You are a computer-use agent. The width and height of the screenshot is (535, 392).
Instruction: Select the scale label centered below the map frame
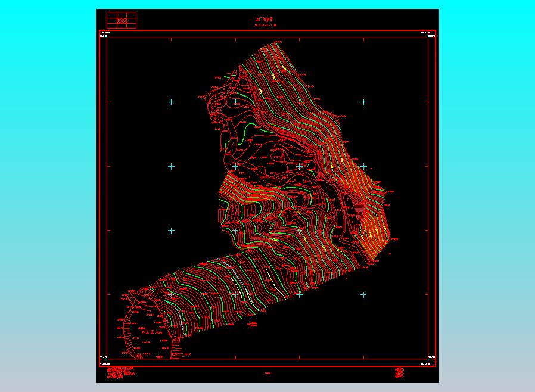[x=267, y=374]
